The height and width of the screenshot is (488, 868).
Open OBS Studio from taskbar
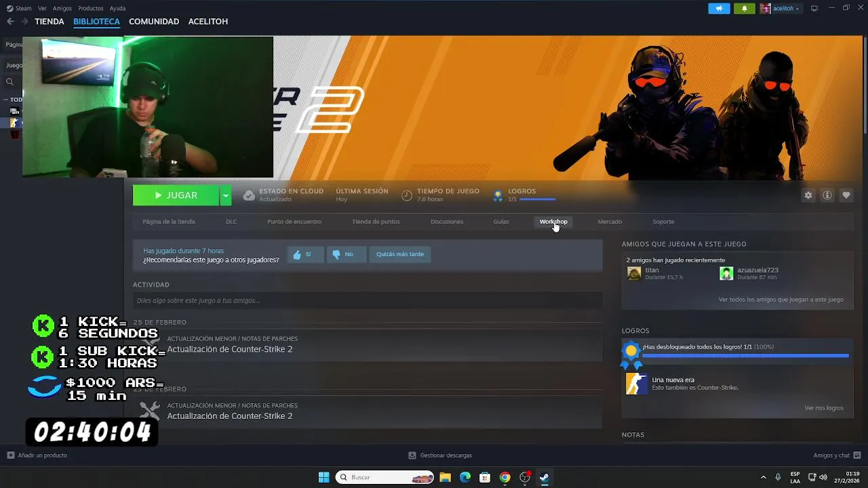524,477
